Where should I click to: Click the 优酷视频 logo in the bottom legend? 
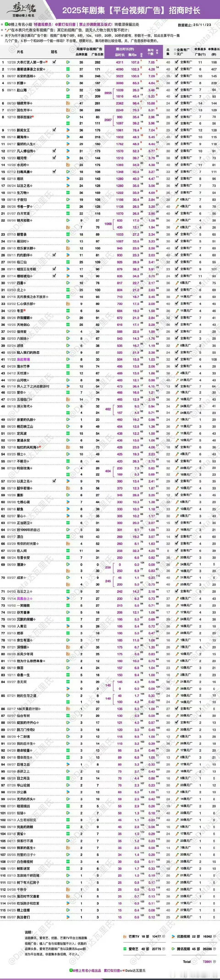(173, 937)
